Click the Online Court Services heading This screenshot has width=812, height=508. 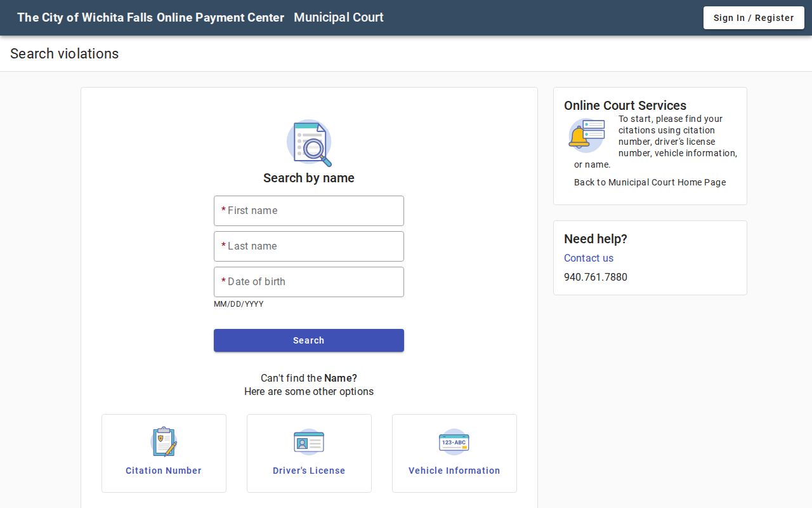point(625,105)
